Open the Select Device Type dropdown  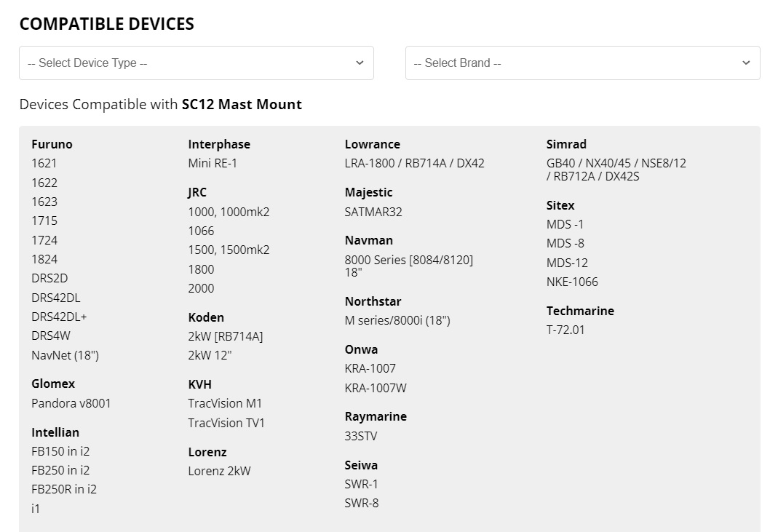[197, 63]
